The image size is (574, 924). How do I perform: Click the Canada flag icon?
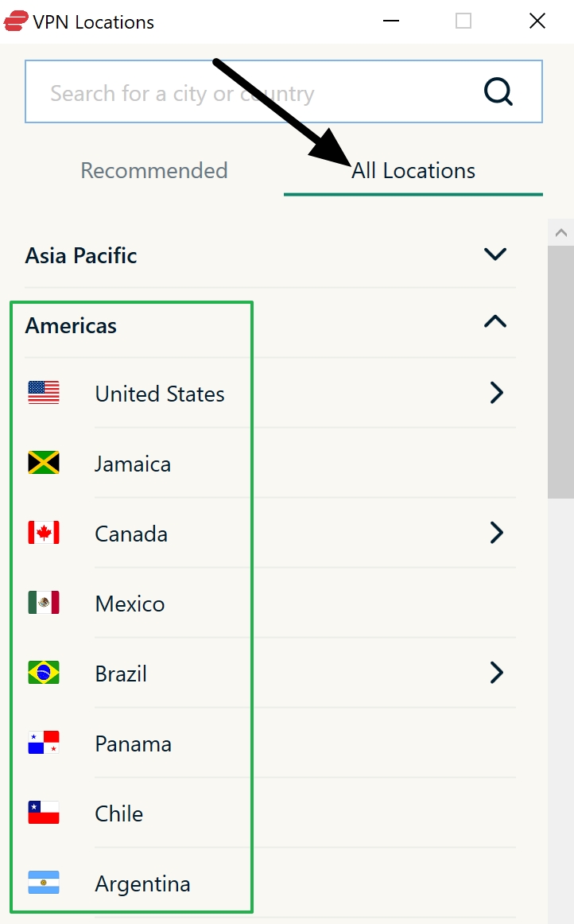43,532
